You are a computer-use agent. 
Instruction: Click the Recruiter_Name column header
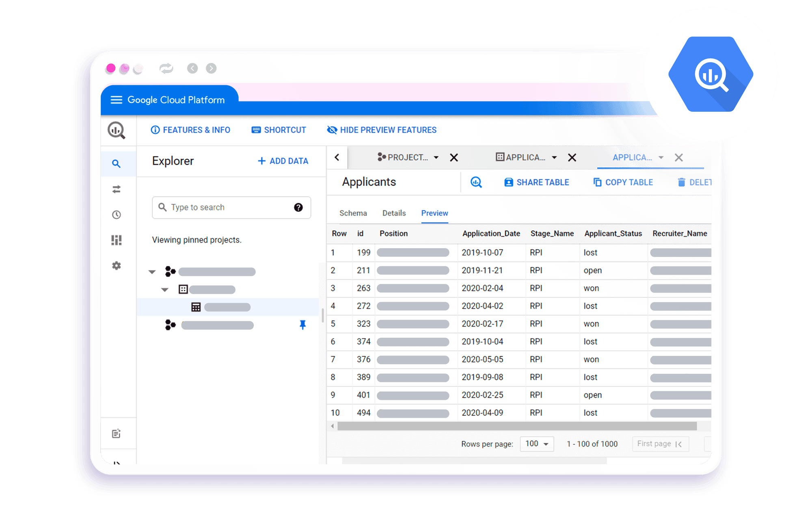[x=680, y=234]
